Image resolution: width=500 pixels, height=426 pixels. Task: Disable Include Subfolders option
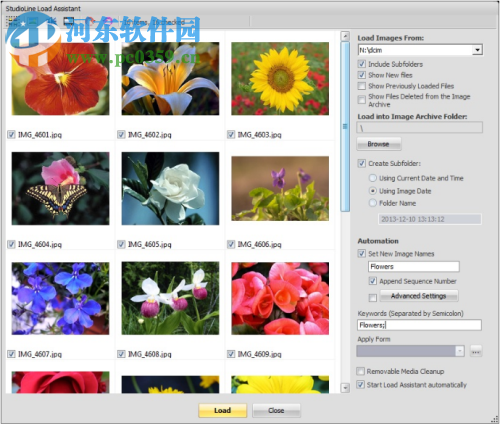tap(362, 64)
